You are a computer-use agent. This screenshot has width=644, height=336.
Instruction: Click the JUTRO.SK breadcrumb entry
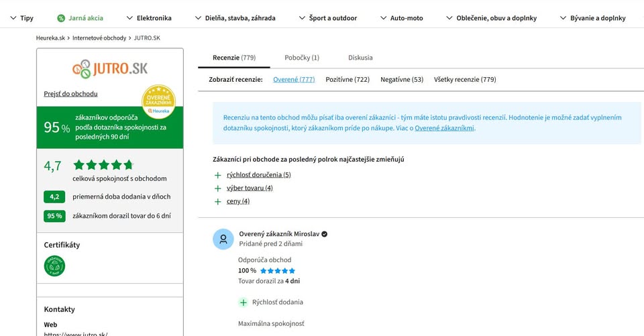[x=147, y=38]
